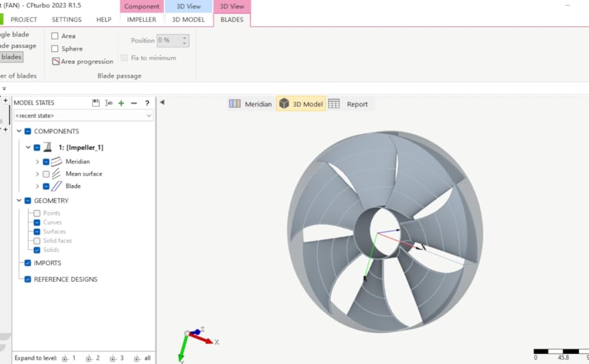This screenshot has height=364, width=589.
Task: Click the Area progression button
Action: coord(83,61)
